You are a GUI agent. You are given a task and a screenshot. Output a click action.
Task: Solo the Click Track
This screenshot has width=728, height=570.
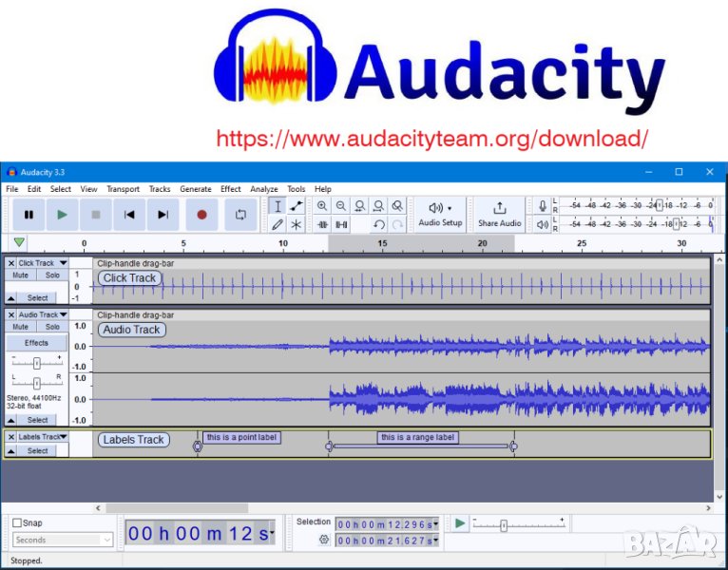click(52, 275)
